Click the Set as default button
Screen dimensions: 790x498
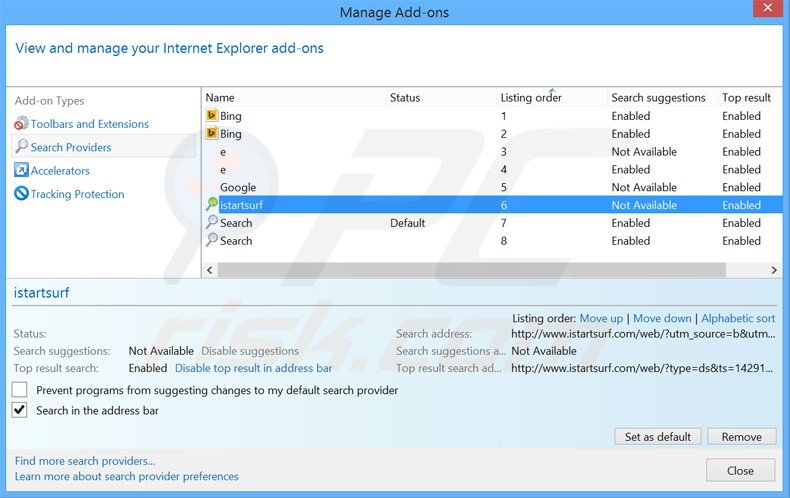tap(658, 437)
